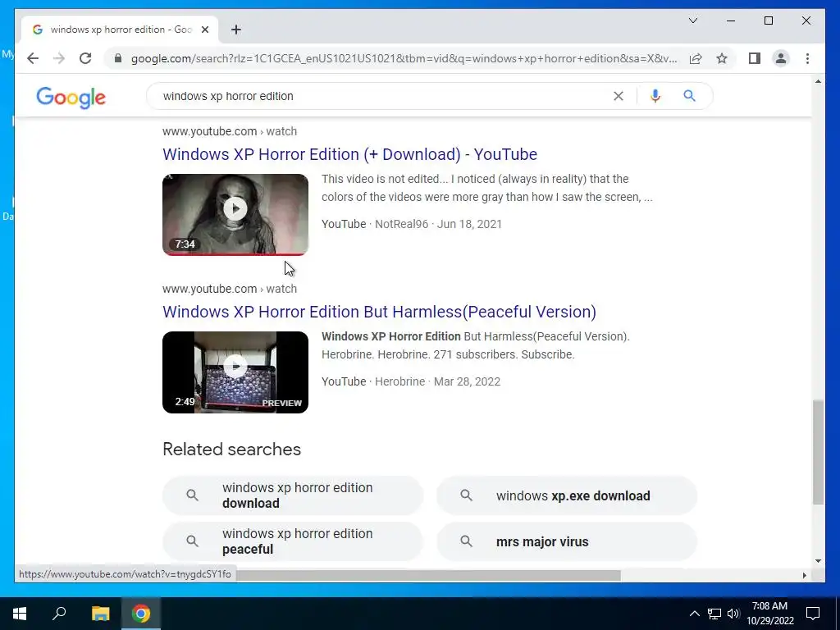Bookmark this page with the star icon
The width and height of the screenshot is (840, 630).
722,58
